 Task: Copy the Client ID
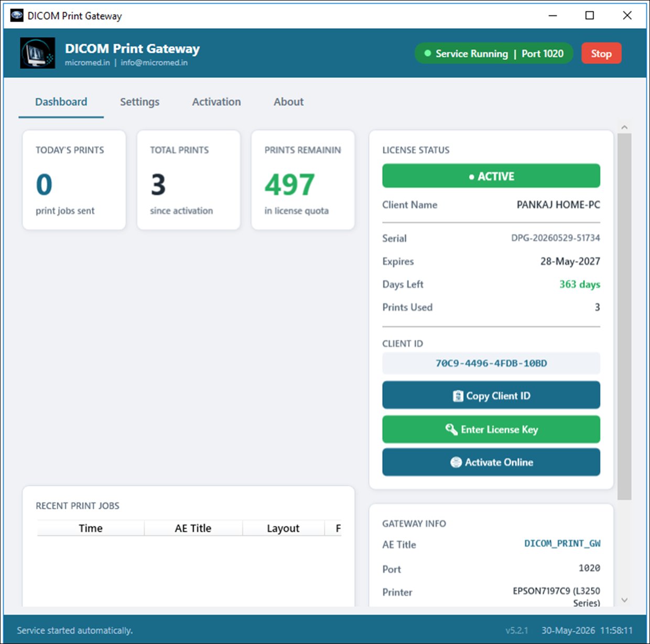[491, 395]
